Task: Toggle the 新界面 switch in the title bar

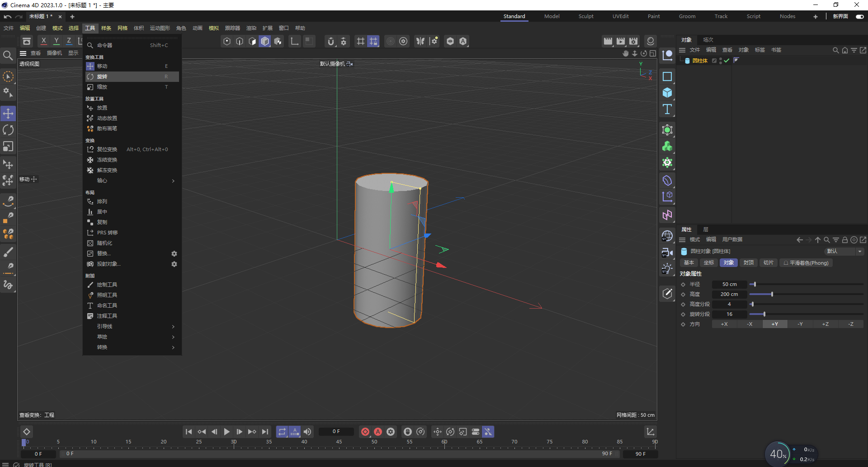Action: click(x=860, y=16)
